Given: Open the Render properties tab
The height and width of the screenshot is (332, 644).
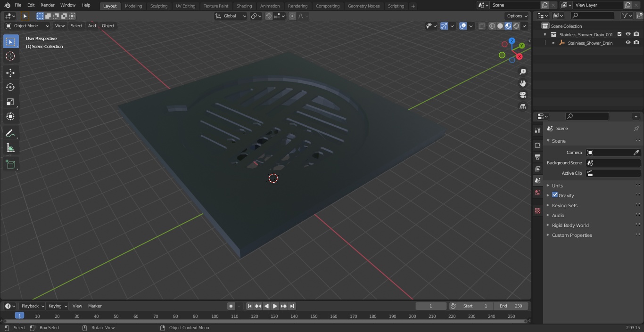Looking at the screenshot, I should [x=537, y=145].
